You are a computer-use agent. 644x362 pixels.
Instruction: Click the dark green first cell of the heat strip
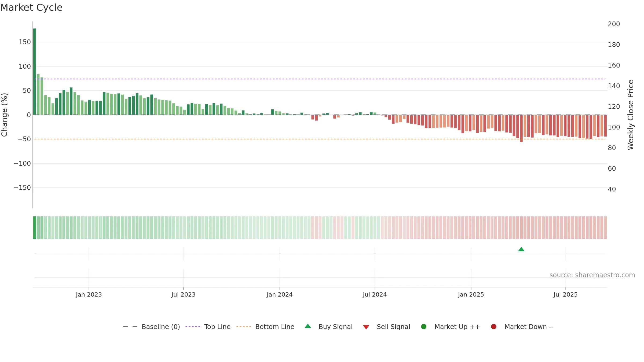[x=35, y=228]
